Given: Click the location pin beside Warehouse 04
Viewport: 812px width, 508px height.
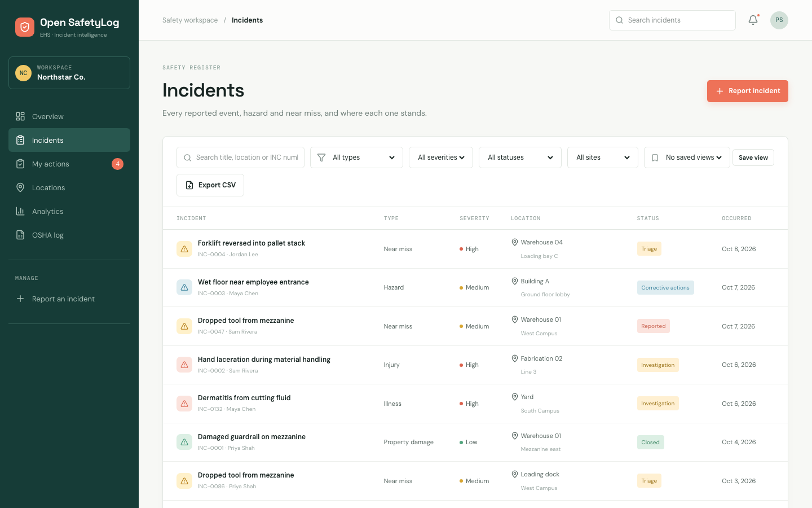Looking at the screenshot, I should 514,242.
